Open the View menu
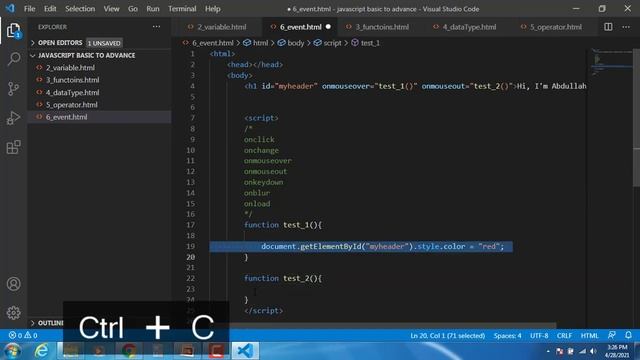The width and height of the screenshot is (640, 360). (111, 9)
